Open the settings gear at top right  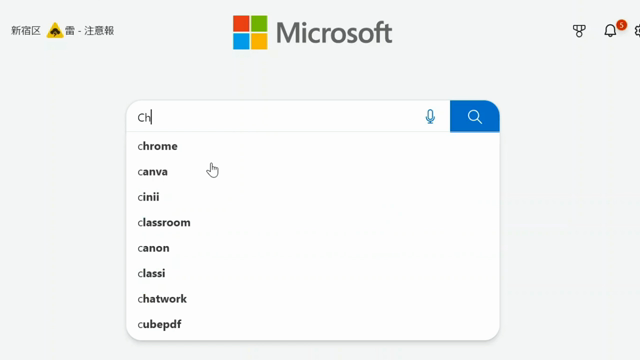click(x=637, y=31)
